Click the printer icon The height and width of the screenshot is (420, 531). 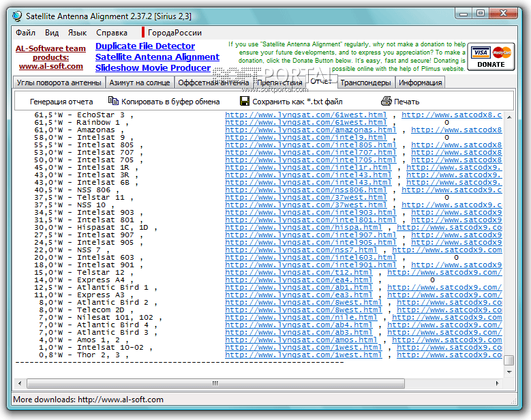pyautogui.click(x=386, y=101)
